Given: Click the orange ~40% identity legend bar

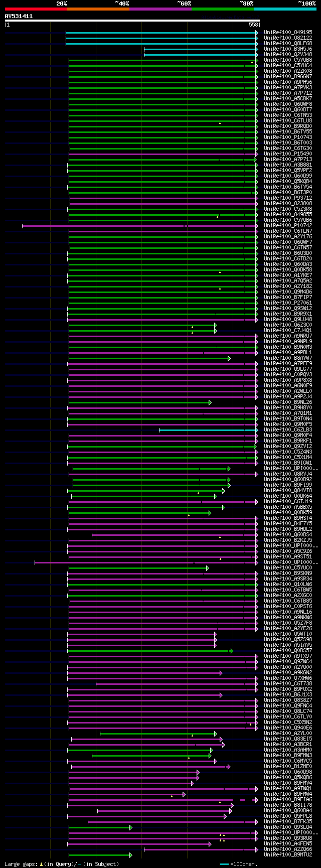Looking at the screenshot, I should click(x=98, y=9).
